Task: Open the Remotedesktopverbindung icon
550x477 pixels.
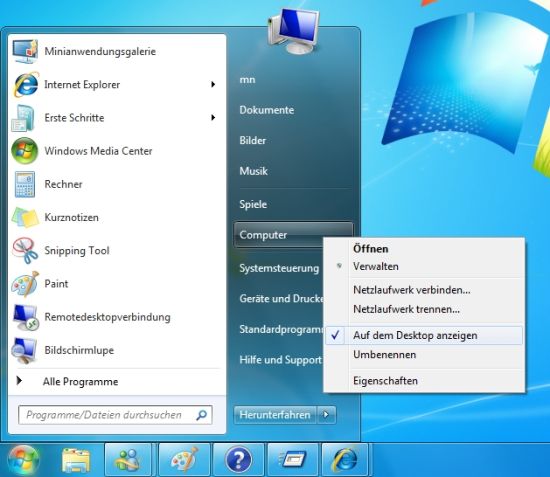Action: tap(25, 317)
